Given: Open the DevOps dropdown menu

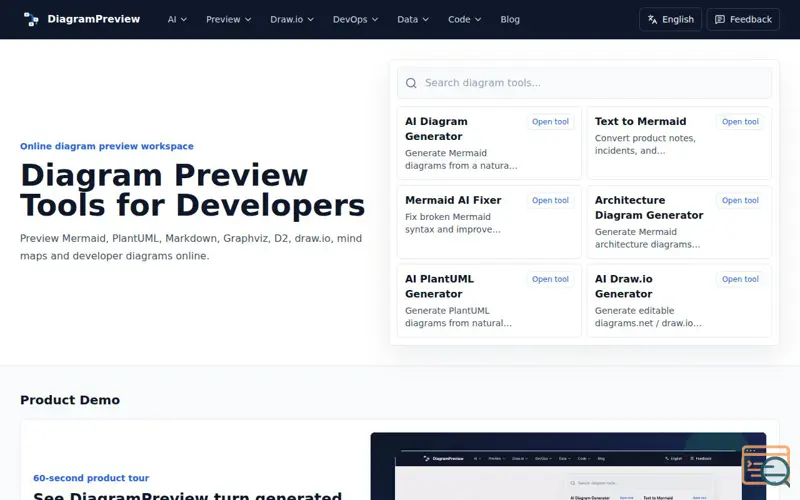Looking at the screenshot, I should click(356, 19).
